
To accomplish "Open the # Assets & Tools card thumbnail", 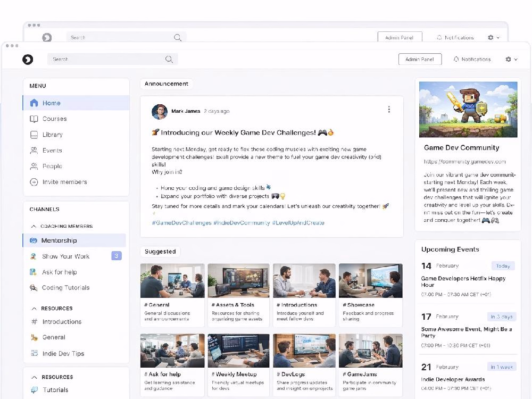I will coord(238,280).
